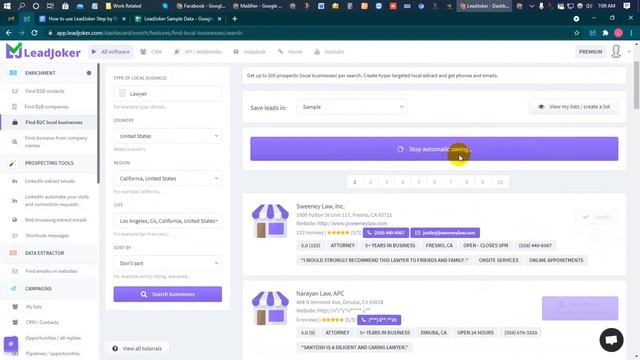Click the Narayan Law, APC title
640x360 pixels.
click(x=320, y=293)
